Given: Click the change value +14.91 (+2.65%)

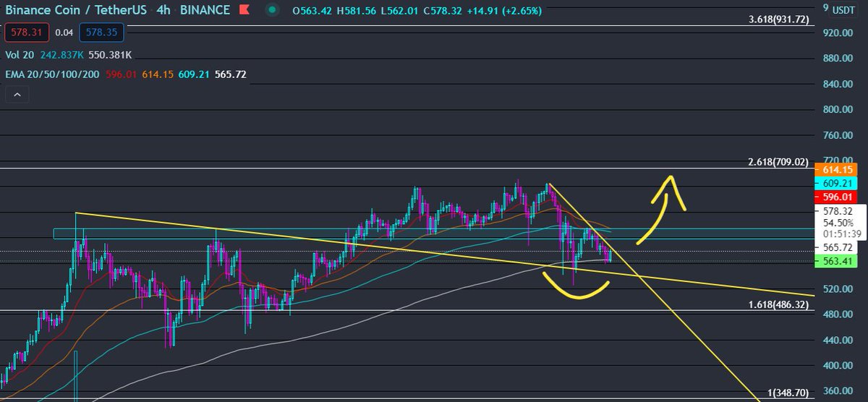Looking at the screenshot, I should tap(506, 11).
